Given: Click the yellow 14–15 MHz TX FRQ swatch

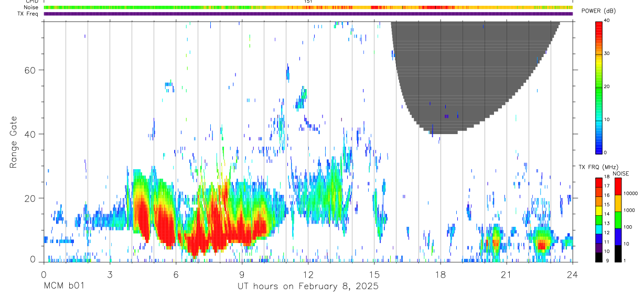Looking at the screenshot, I should click(598, 211).
